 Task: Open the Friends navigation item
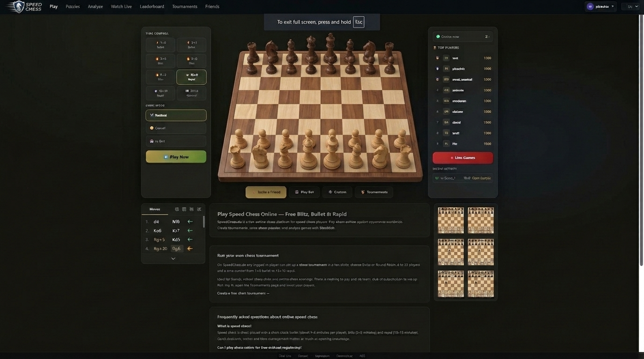tap(212, 7)
